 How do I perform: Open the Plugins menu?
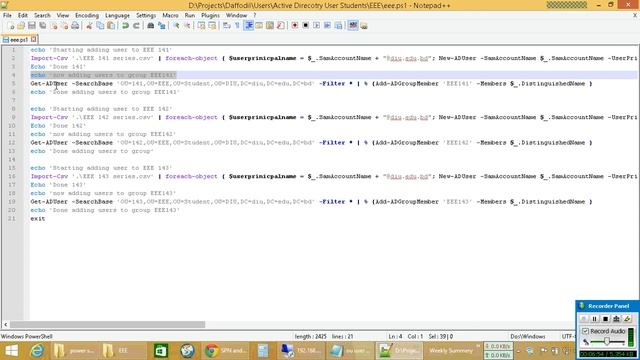(x=210, y=16)
